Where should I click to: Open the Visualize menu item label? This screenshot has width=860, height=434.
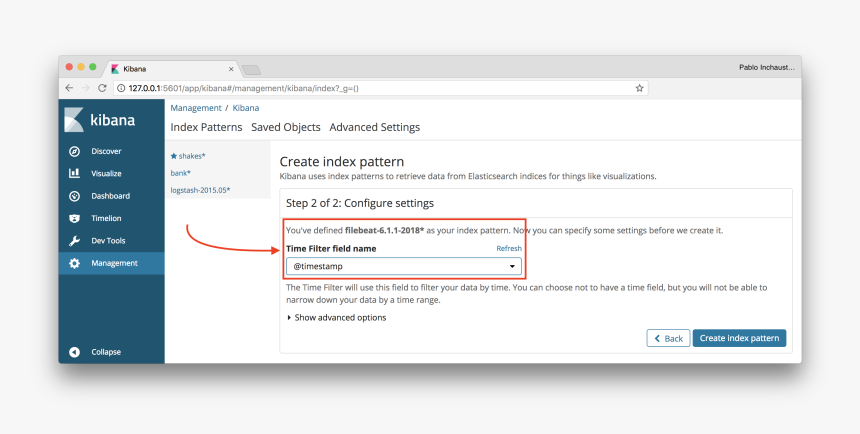point(106,173)
